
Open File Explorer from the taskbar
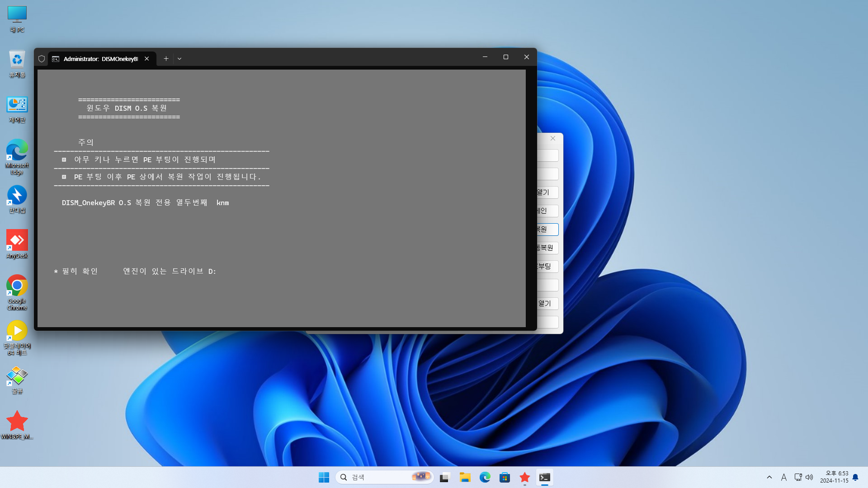465,477
